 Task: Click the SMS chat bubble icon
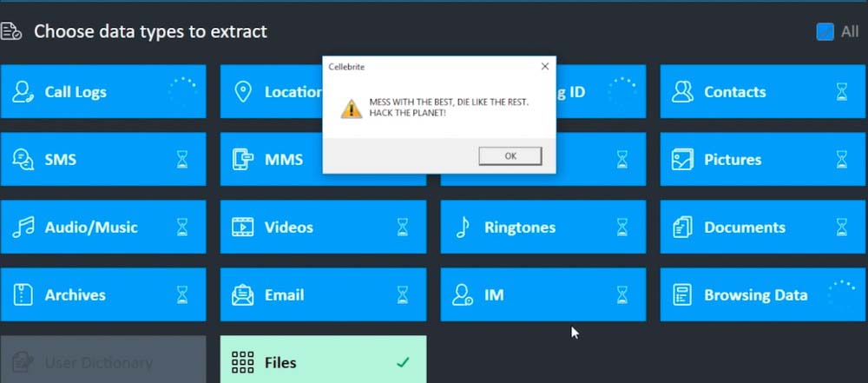pyautogui.click(x=23, y=160)
